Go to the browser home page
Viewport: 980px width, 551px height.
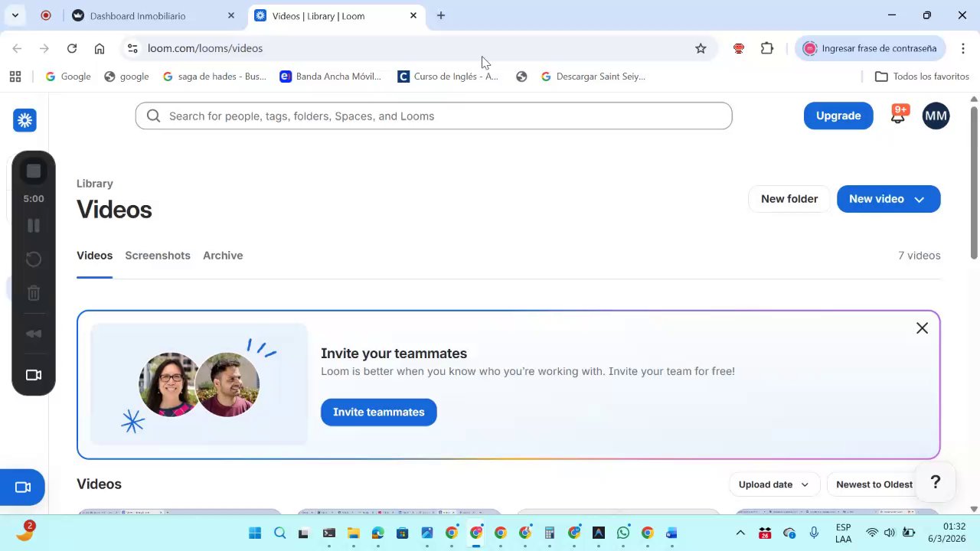tap(100, 48)
